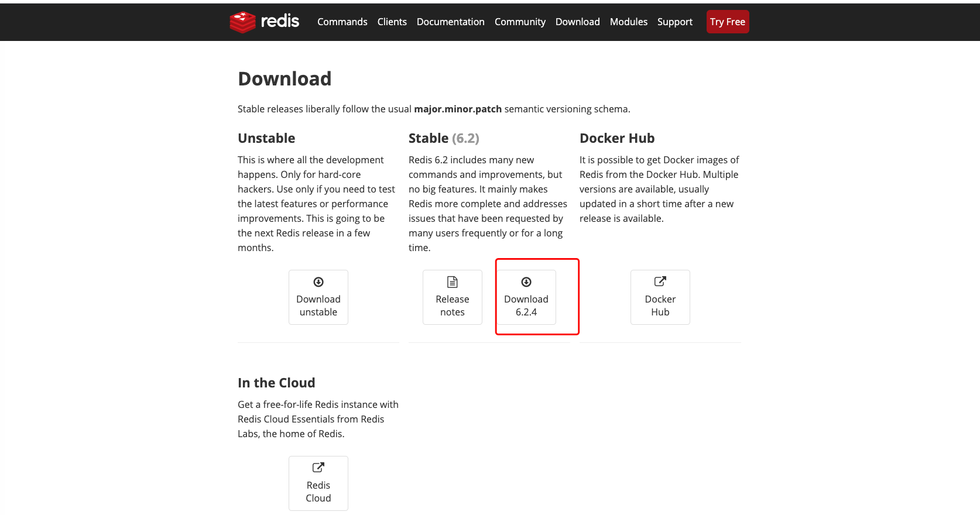This screenshot has height=515, width=980.
Task: Select Download in the top navigation bar
Action: tap(578, 22)
